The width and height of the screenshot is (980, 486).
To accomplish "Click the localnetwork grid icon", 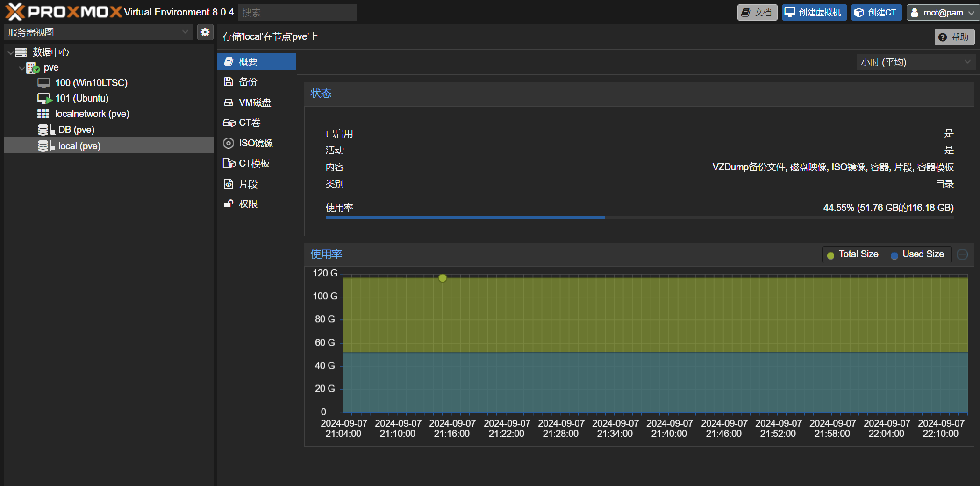I will tap(43, 114).
